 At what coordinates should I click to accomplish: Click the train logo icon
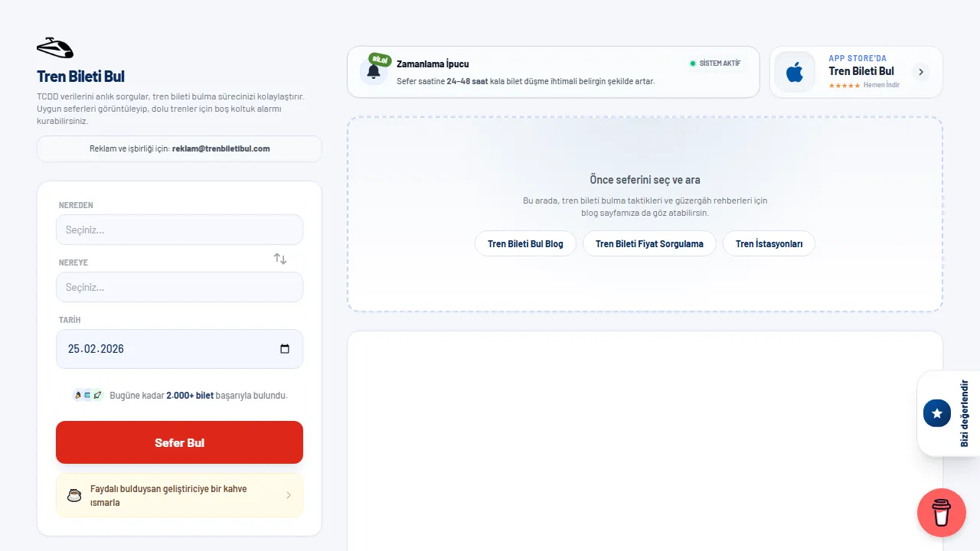[x=55, y=47]
